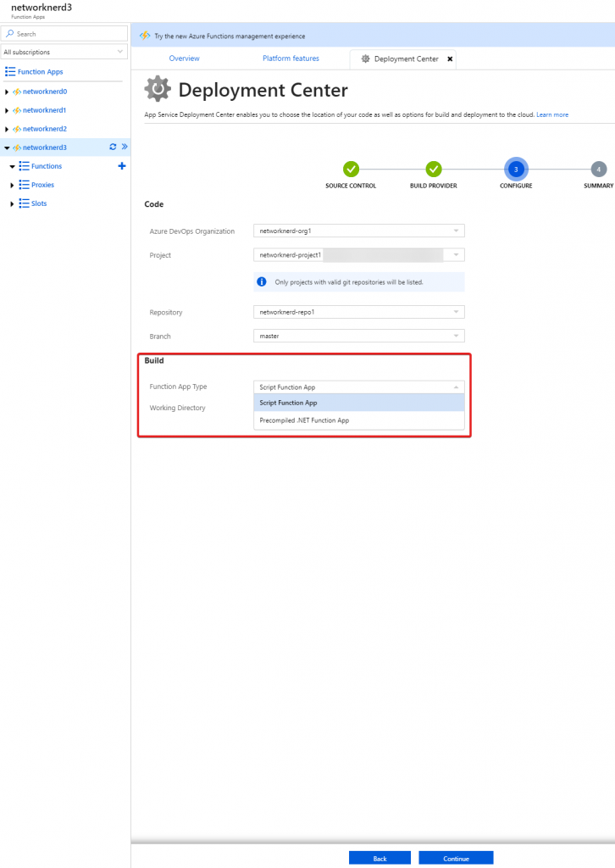Click the networknerd0 function app icon

(17, 92)
